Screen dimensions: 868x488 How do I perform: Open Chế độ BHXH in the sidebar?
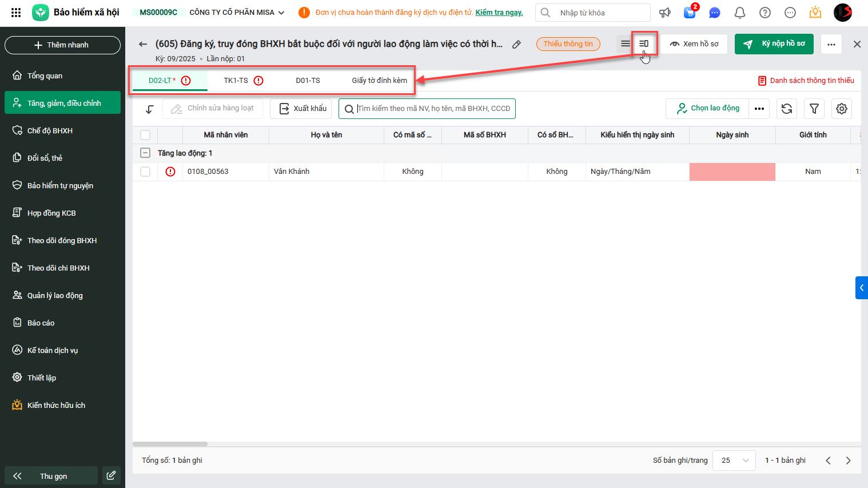pyautogui.click(x=62, y=130)
